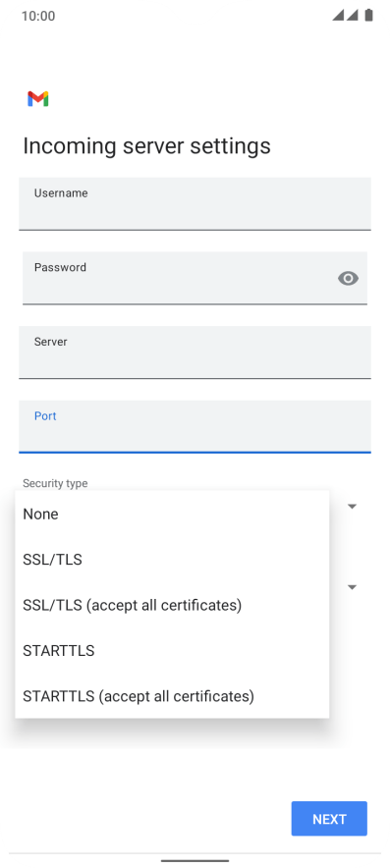Focus the Server input field
This screenshot has width=390, height=868.
coord(195,353)
